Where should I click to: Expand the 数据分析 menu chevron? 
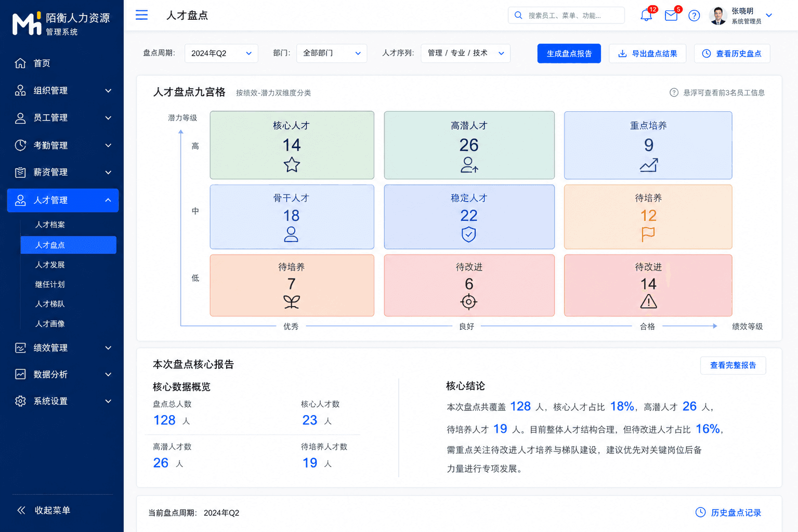[108, 375]
